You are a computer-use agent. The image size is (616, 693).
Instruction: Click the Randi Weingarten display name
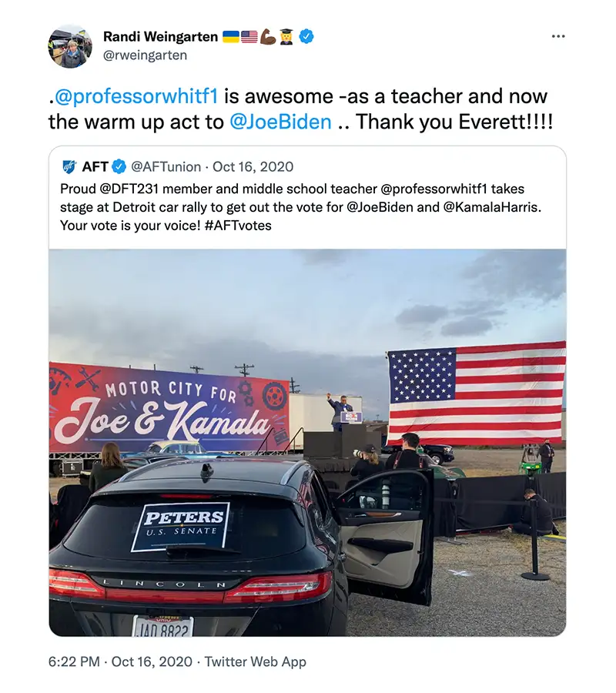160,37
